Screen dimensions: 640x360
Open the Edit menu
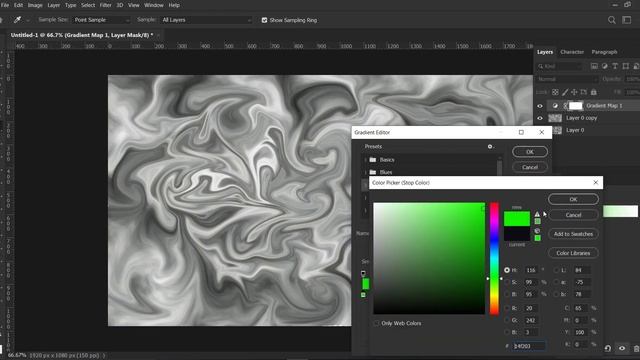coord(19,5)
